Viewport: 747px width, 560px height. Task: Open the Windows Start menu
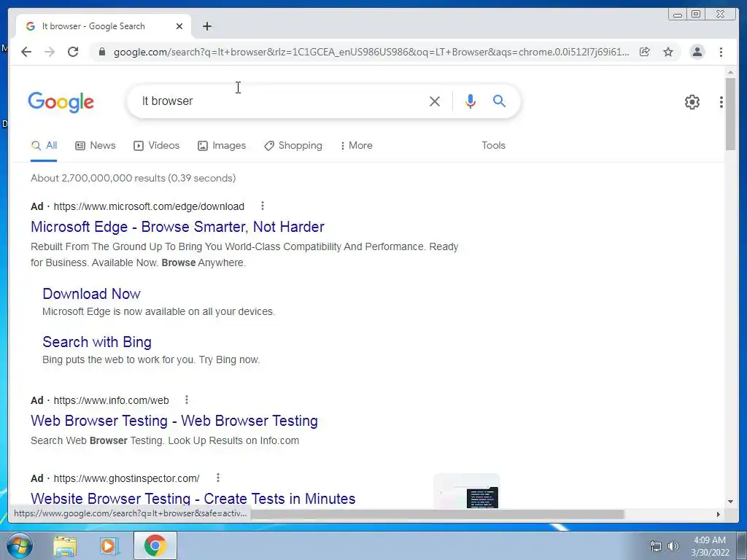[20, 545]
